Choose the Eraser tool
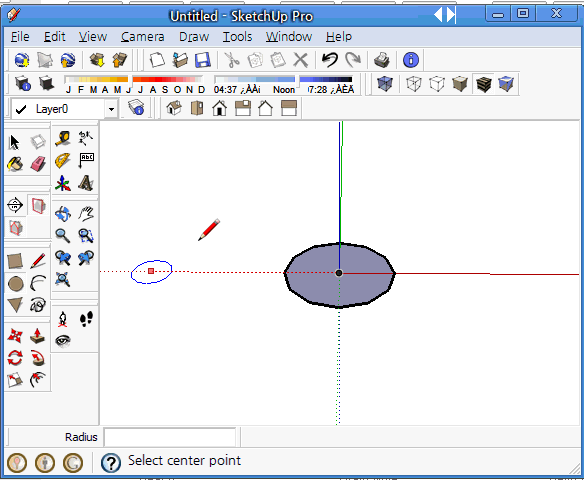The height and width of the screenshot is (480, 584). (38, 164)
